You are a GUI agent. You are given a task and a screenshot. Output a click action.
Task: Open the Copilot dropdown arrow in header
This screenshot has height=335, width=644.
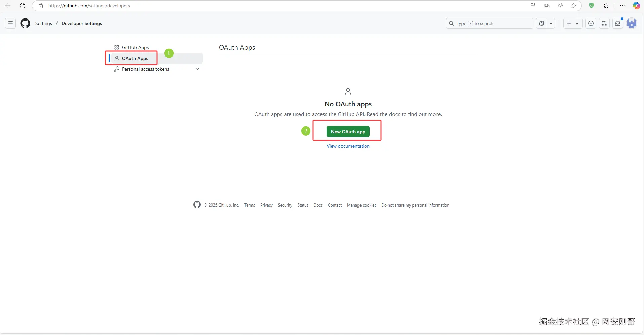coord(551,23)
